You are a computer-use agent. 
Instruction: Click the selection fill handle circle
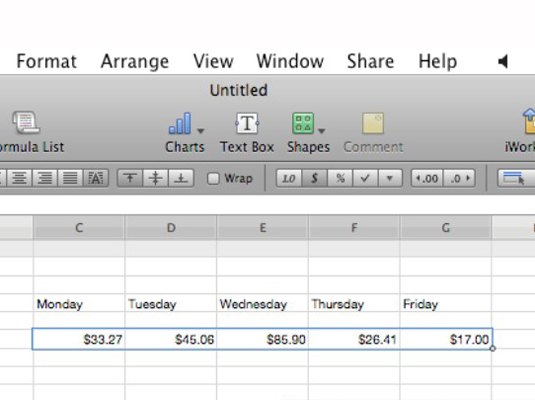(493, 349)
